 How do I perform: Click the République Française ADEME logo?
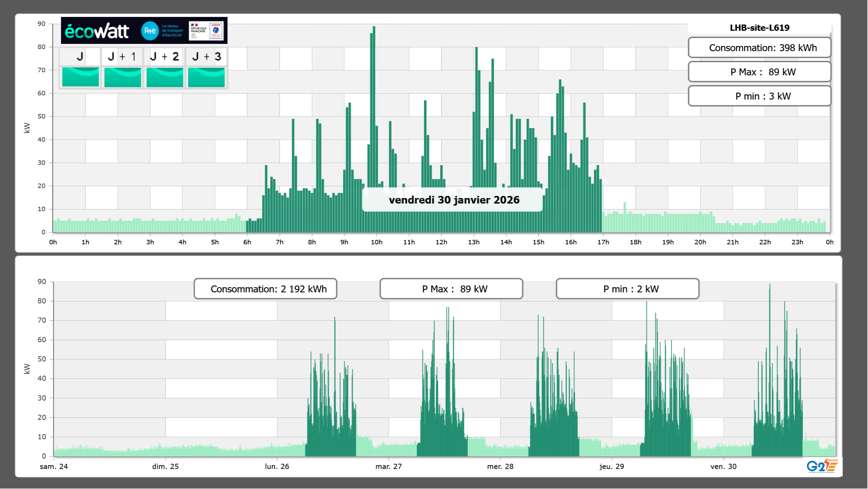[x=206, y=30]
